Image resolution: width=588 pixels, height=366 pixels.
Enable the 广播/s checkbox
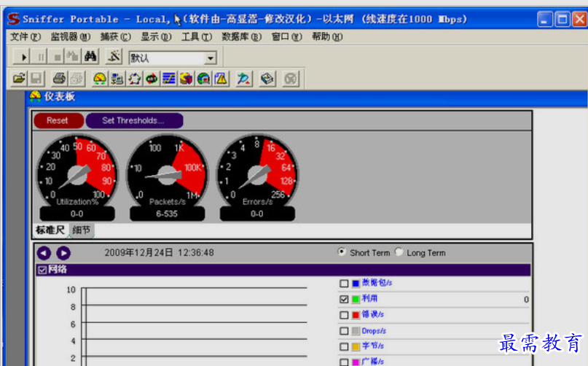[344, 362]
